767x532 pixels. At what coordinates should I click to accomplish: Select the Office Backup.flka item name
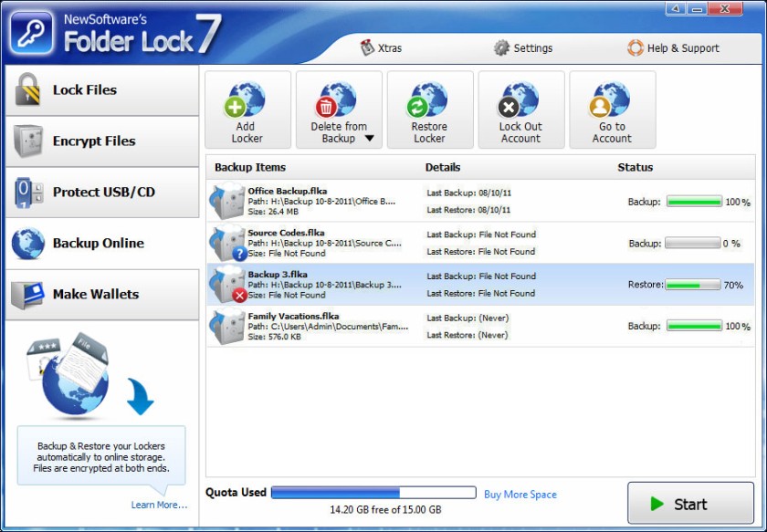[287, 192]
